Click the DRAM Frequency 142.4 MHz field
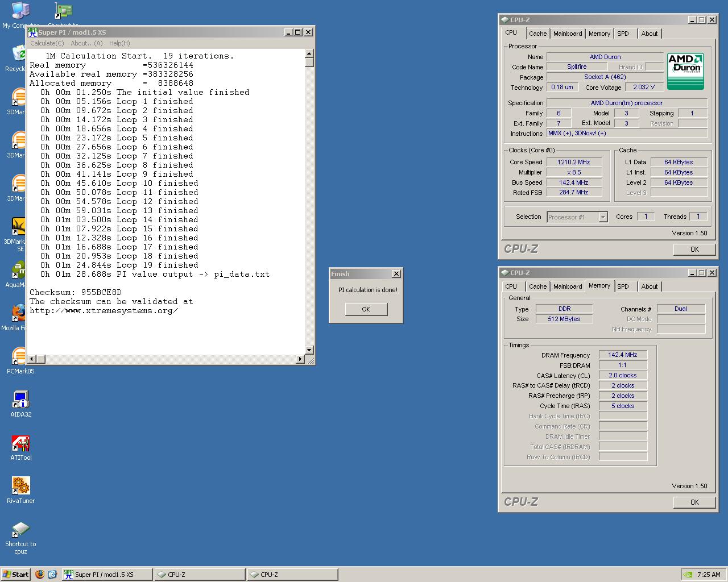The height and width of the screenshot is (582, 728). [623, 355]
